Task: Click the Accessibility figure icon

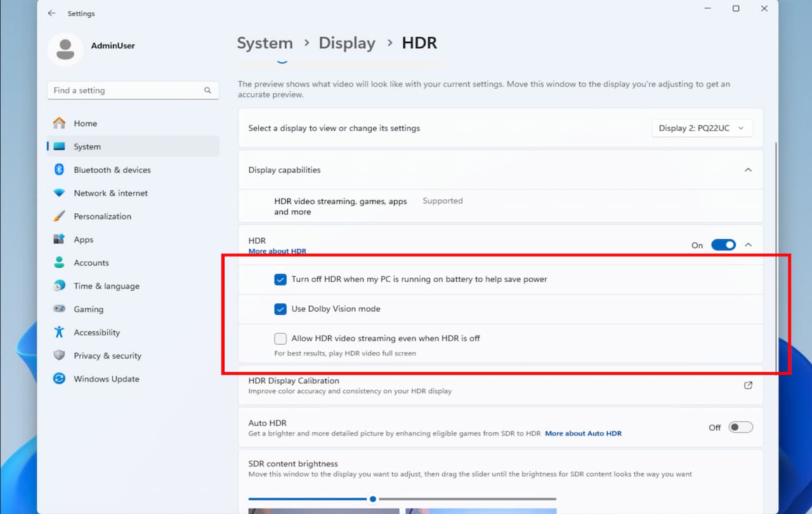Action: pyautogui.click(x=59, y=333)
